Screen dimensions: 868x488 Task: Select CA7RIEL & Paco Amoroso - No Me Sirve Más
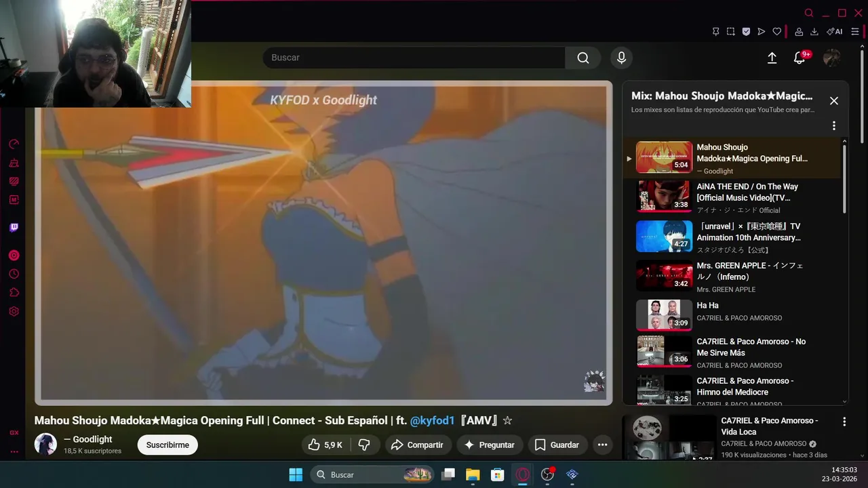click(733, 352)
